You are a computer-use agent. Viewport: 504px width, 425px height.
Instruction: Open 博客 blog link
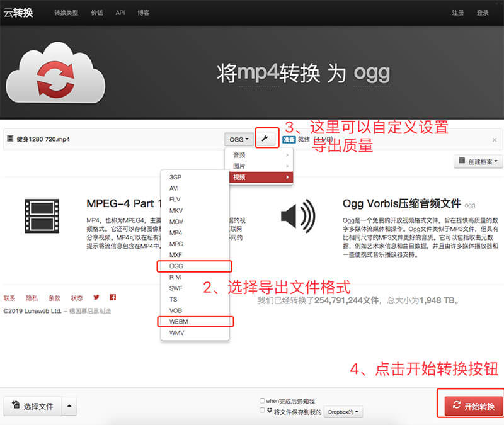[144, 13]
